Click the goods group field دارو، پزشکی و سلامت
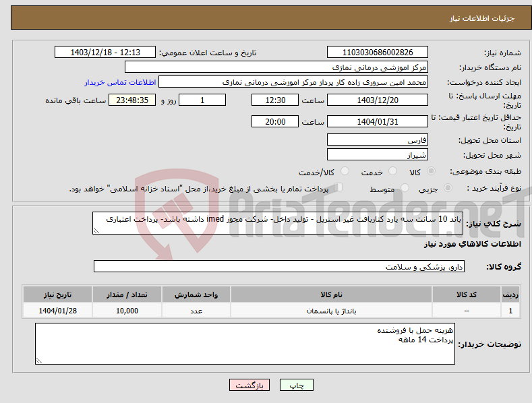532x403 pixels. [x=279, y=267]
